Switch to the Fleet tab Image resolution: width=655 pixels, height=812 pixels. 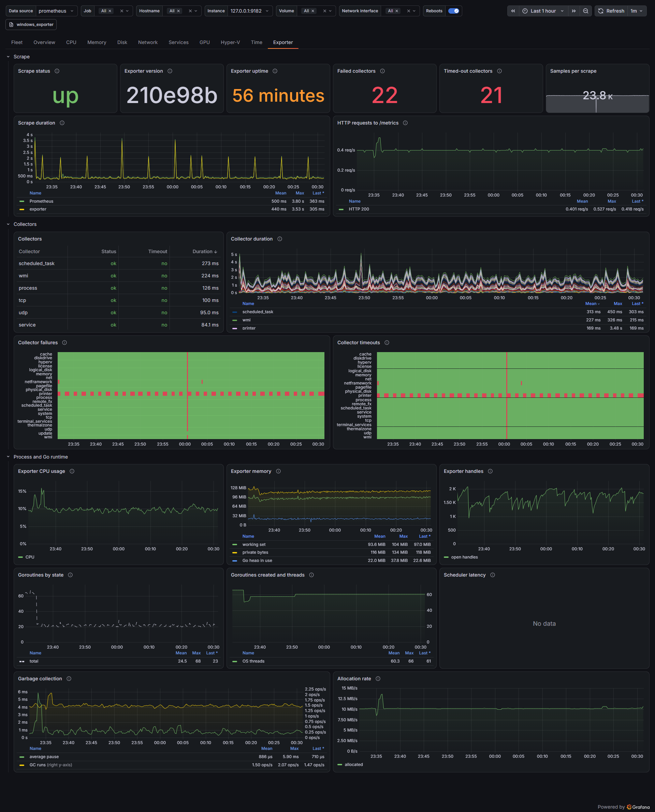coord(17,42)
